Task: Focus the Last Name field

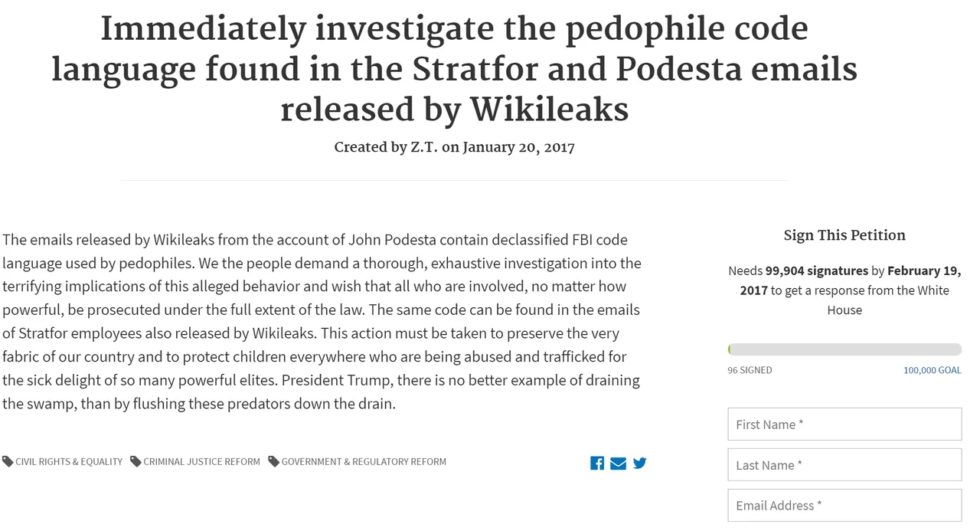Action: pos(844,464)
